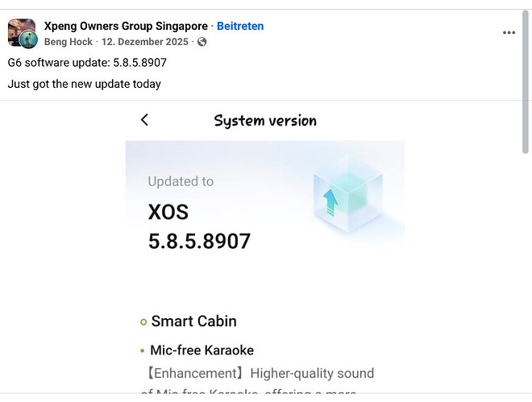Open the Xpeng Owners Group Singapore link
Screen dimensions: 532x402
(x=126, y=27)
